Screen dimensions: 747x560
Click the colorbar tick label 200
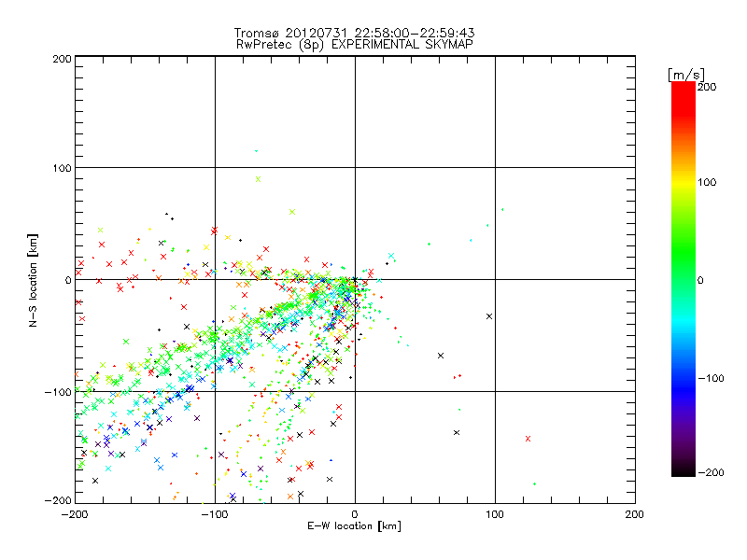(x=707, y=87)
